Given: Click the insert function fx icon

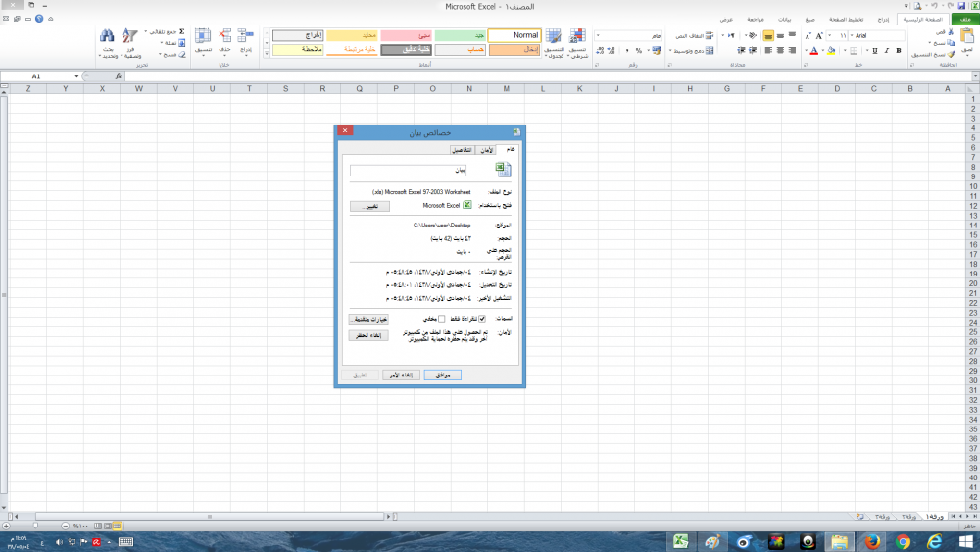Looking at the screenshot, I should 119,76.
